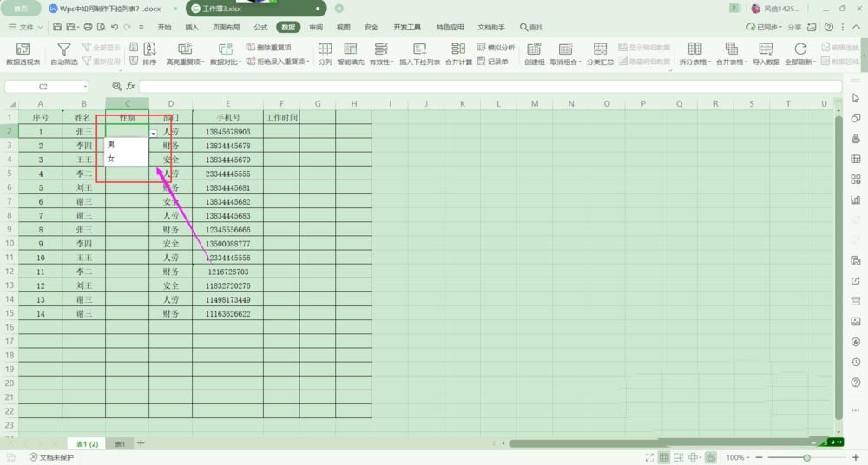Image resolution: width=868 pixels, height=465 pixels.
Task: Expand the 有效性 validation dropdown
Action: [x=381, y=62]
